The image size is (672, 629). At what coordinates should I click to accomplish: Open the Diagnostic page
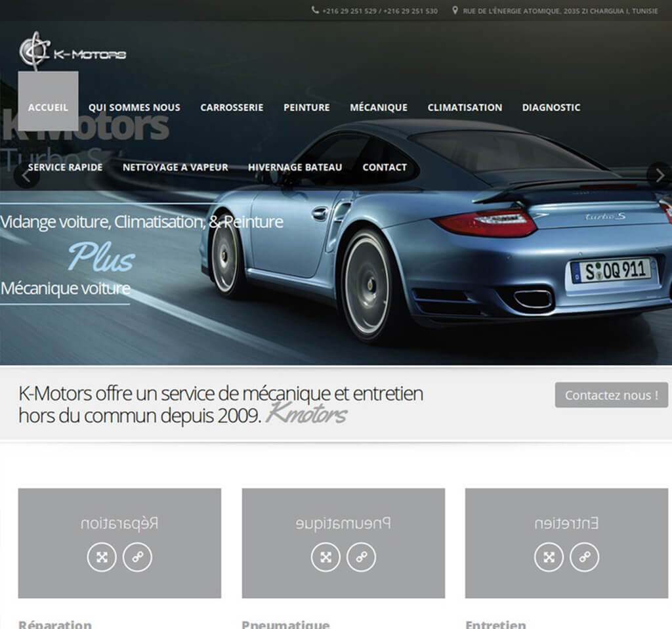pyautogui.click(x=551, y=107)
